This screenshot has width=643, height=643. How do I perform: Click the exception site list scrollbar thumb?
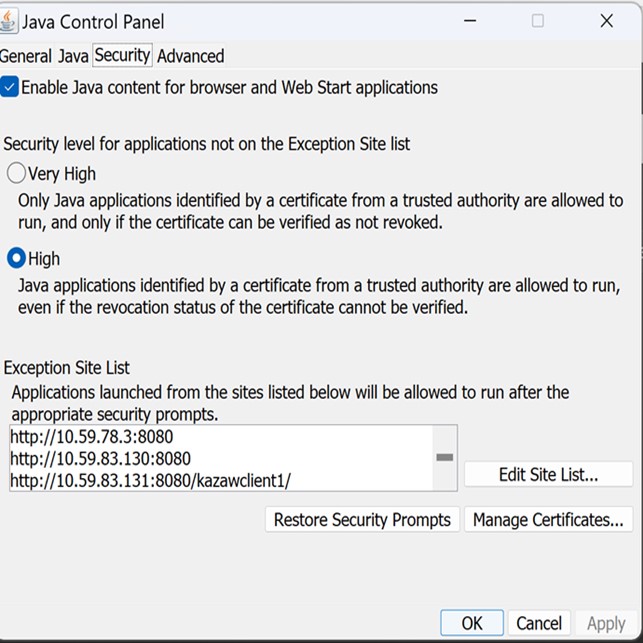pos(445,457)
